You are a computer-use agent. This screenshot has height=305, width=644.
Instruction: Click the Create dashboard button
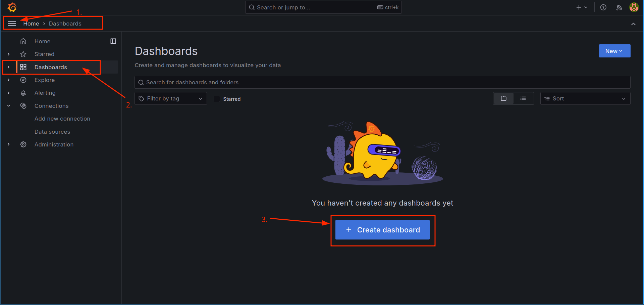tap(382, 230)
